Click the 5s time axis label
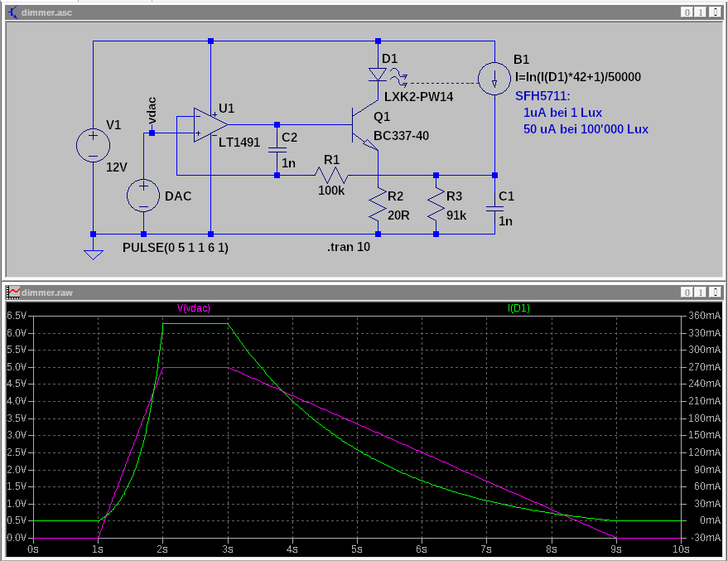The image size is (728, 561). pyautogui.click(x=357, y=549)
